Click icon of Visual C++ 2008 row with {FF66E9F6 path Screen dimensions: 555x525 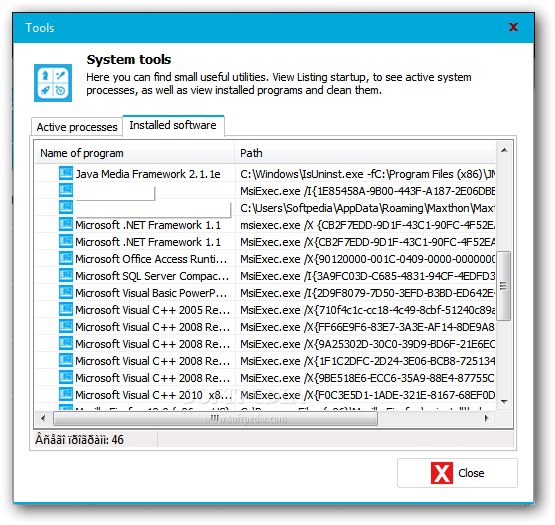pyautogui.click(x=66, y=326)
